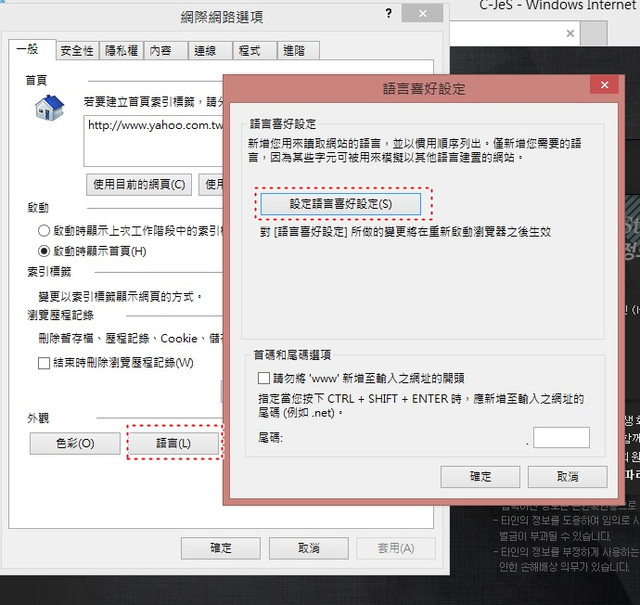Close the 網際網路選項 window
Screen dimensions: 640x605
422,13
